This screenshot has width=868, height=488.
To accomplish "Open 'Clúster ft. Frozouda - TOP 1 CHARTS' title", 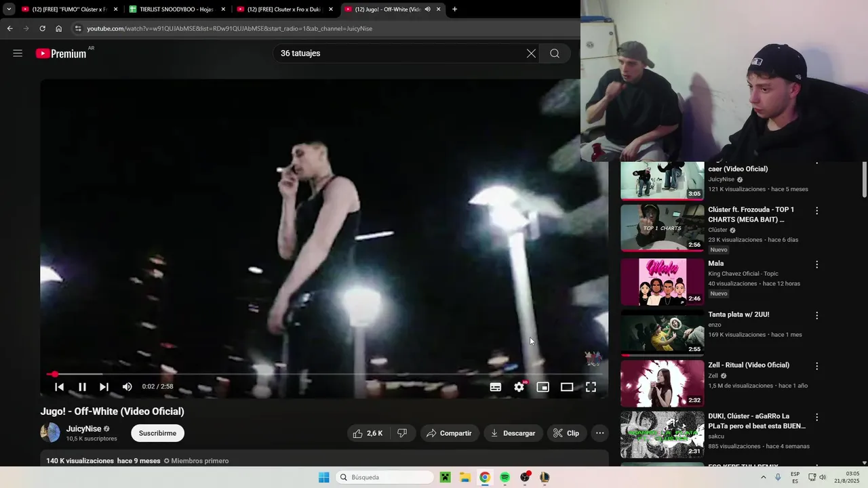I will (751, 214).
